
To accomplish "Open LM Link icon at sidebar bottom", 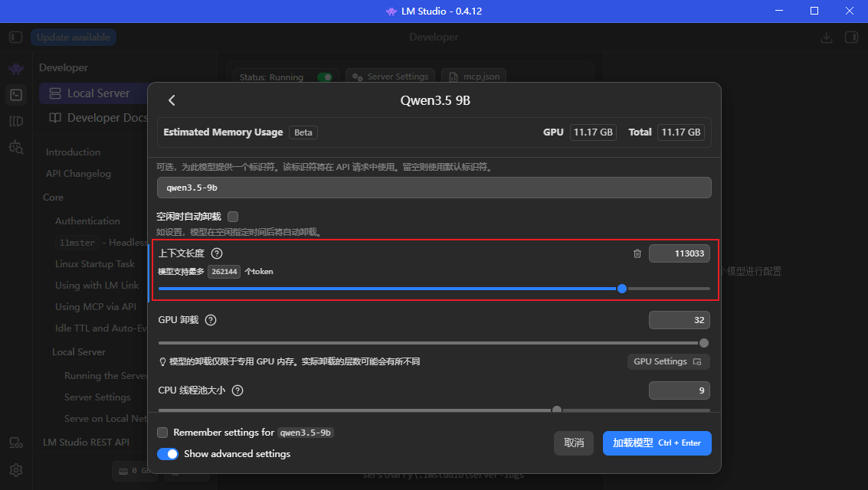I will coord(16,443).
